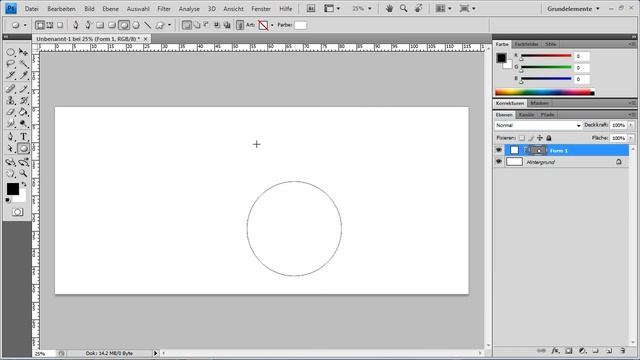Click the foreground color swatch in toolbox
The image size is (640, 360).
click(x=13, y=189)
